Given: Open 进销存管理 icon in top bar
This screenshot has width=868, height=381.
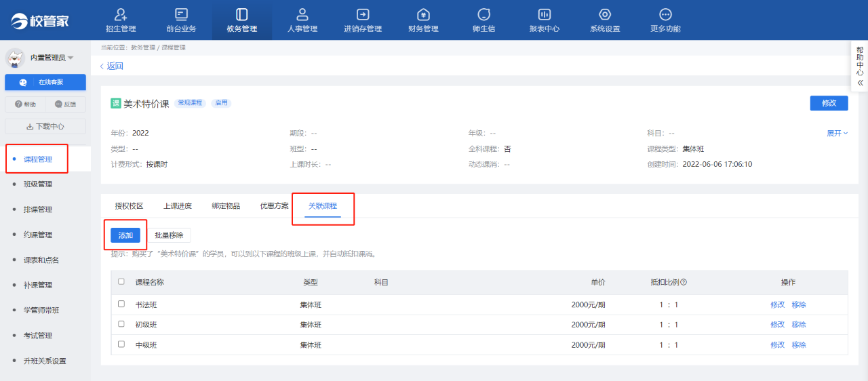Looking at the screenshot, I should point(363,14).
